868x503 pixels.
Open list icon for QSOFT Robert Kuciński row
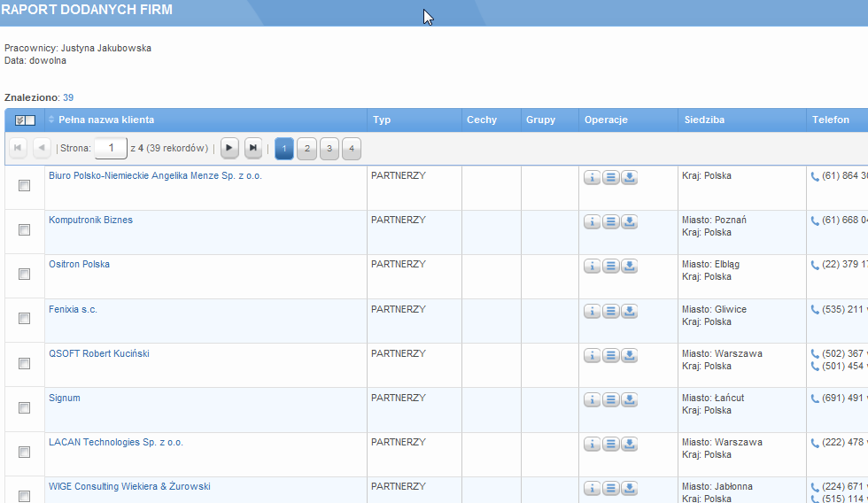tap(610, 356)
